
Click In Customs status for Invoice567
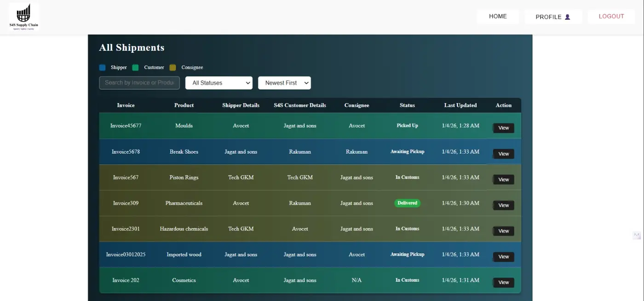pyautogui.click(x=407, y=177)
